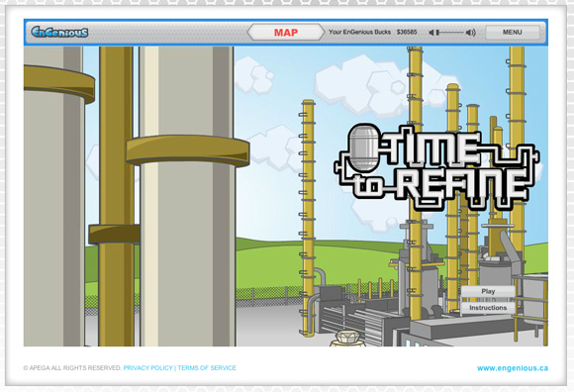Open the MAP button
This screenshot has height=392, width=574.
pos(286,33)
